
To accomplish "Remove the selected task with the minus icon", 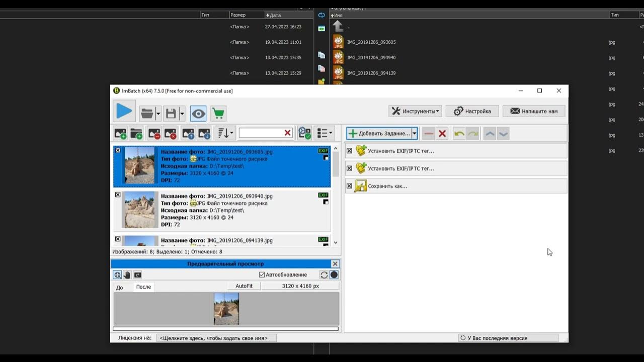I will [x=428, y=133].
